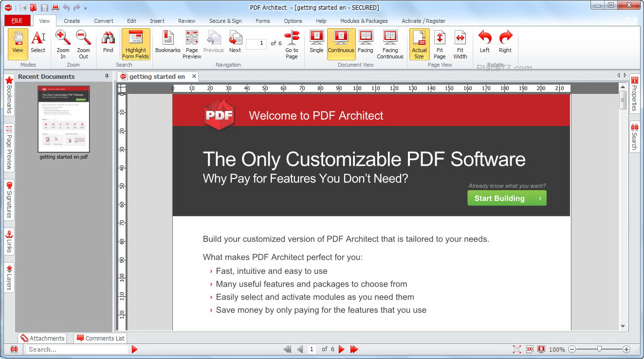644x359 pixels.
Task: Open the Signatures side panel tab
Action: (9, 200)
